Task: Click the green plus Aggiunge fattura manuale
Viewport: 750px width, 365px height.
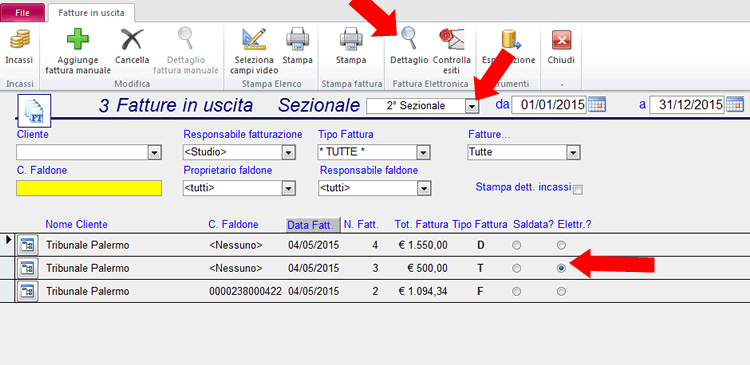Action: pos(77,39)
